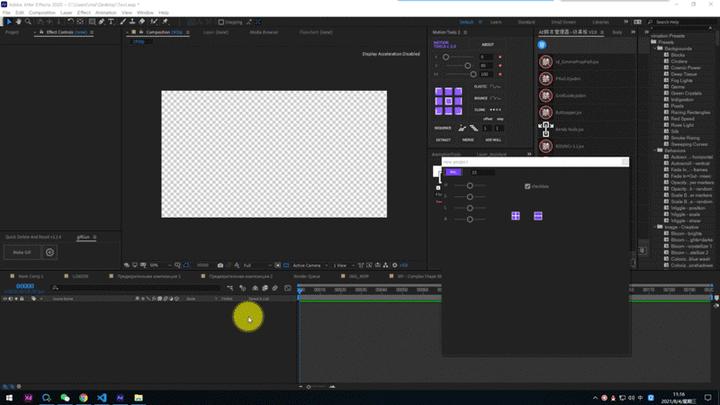Click the center anchor square in Motion Tools grid
This screenshot has width=720, height=405.
[x=448, y=101]
